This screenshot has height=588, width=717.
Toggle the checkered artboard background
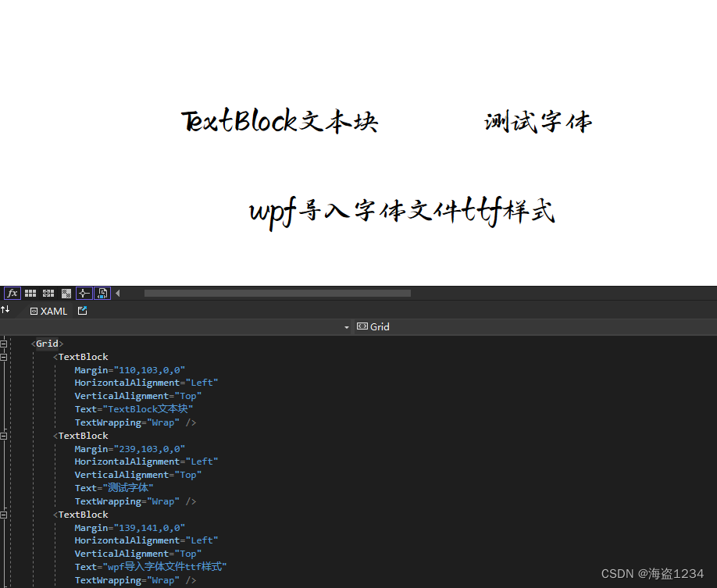66,293
